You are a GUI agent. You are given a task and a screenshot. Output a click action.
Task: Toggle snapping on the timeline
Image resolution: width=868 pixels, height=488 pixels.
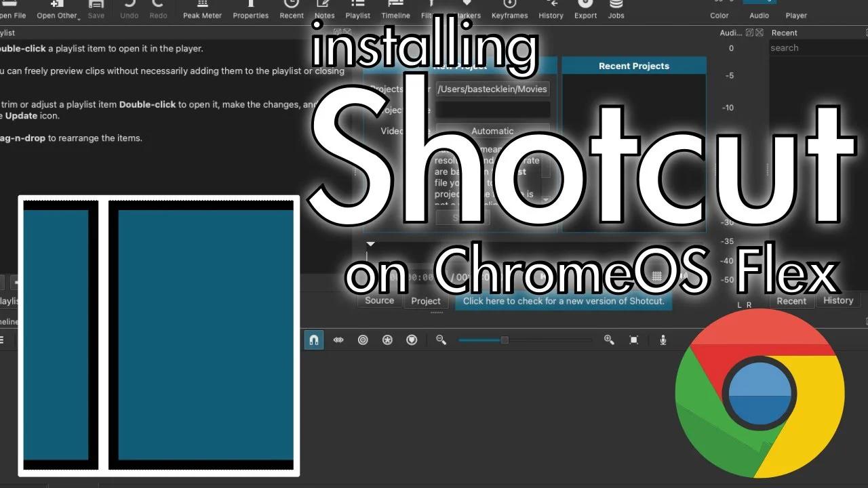(x=313, y=340)
